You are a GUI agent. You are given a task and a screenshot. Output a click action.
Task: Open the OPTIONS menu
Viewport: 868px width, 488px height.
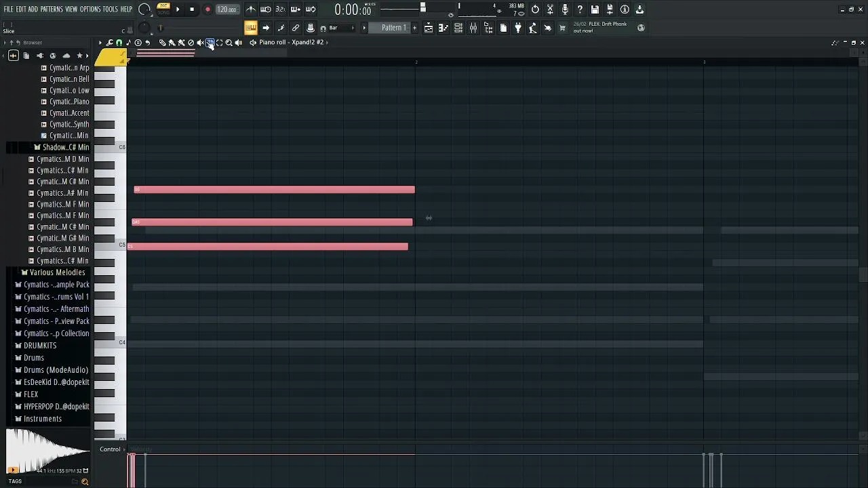90,9
